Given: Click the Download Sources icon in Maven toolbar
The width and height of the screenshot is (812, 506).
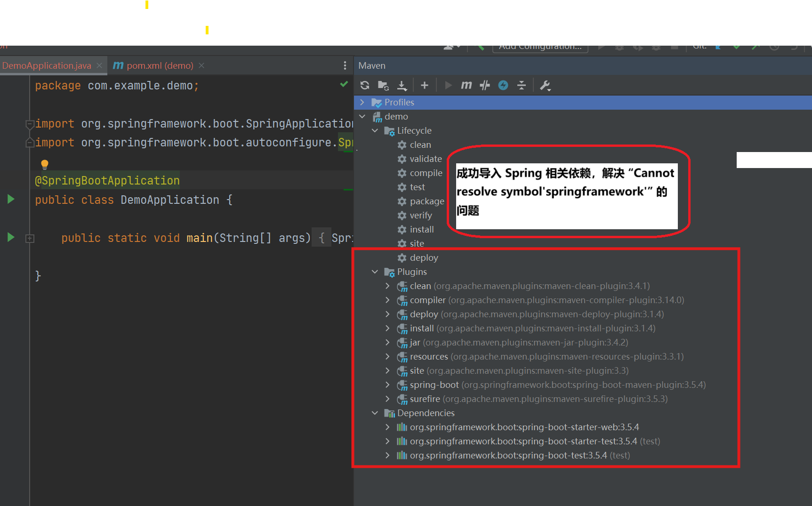Looking at the screenshot, I should 402,85.
